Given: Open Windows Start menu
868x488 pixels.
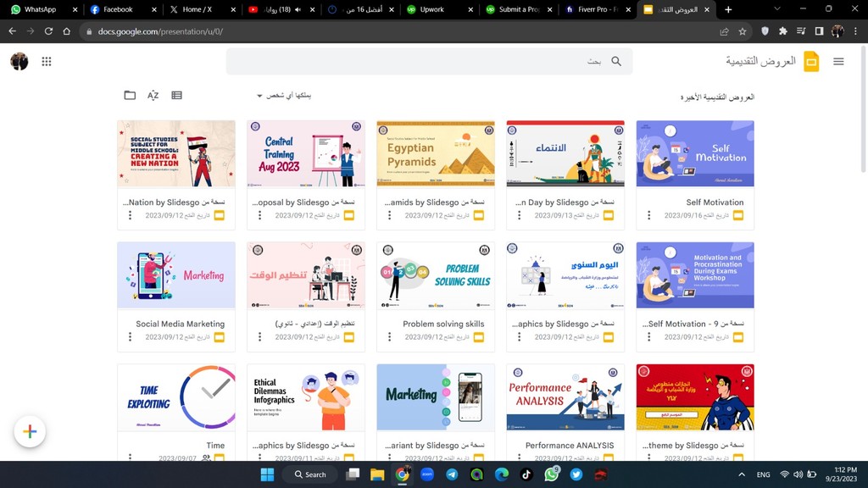Looking at the screenshot, I should (267, 474).
